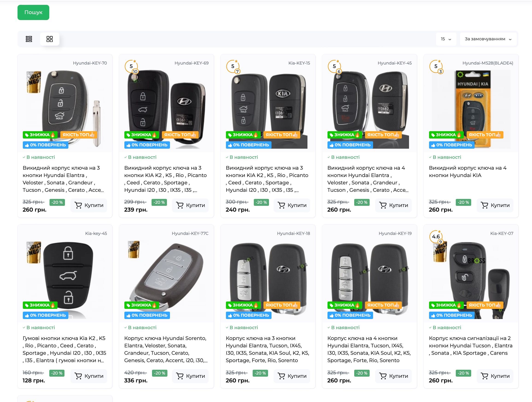532x402 pixels.
Task: Buy the Kia-KEY-07 alarm key shell
Action: (x=495, y=376)
